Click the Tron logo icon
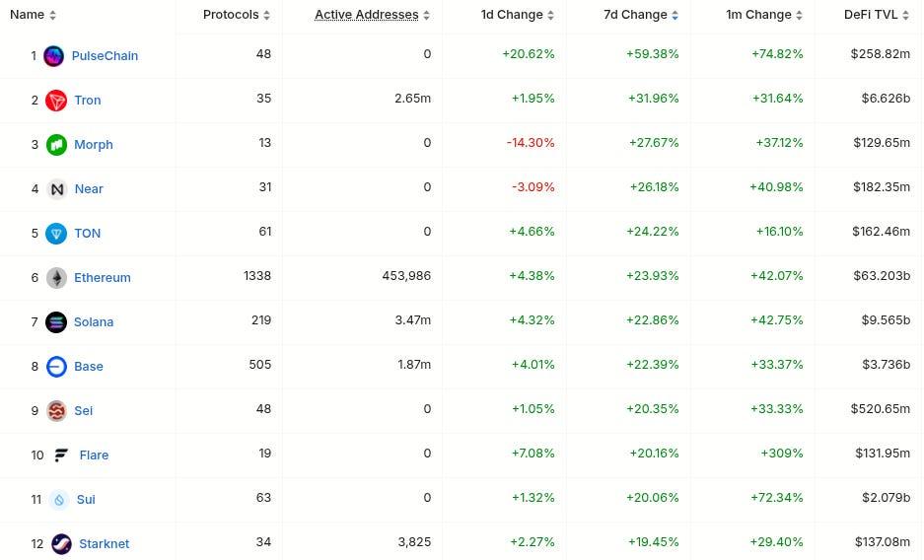Image resolution: width=924 pixels, height=560 pixels. tap(56, 101)
